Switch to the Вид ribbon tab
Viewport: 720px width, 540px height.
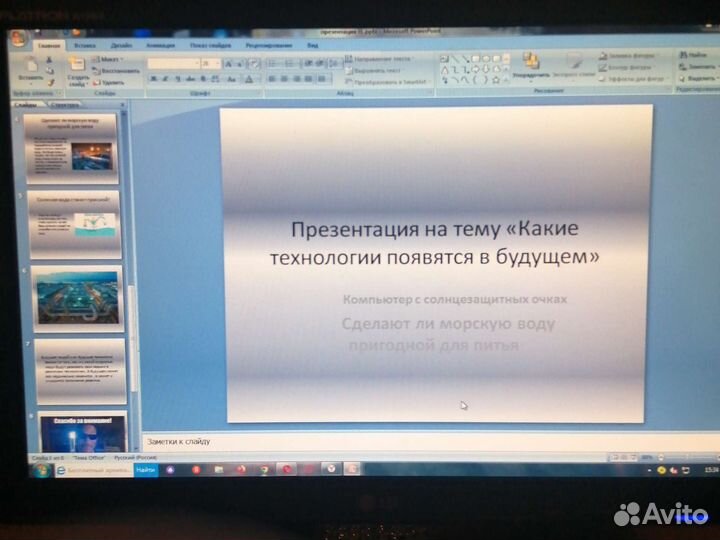[313, 45]
